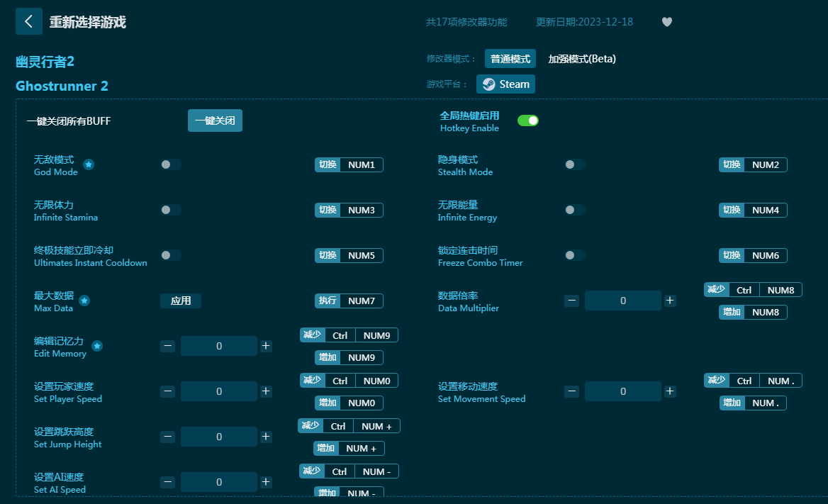Click the Edit Memory value field
This screenshot has width=828, height=504.
[219, 346]
